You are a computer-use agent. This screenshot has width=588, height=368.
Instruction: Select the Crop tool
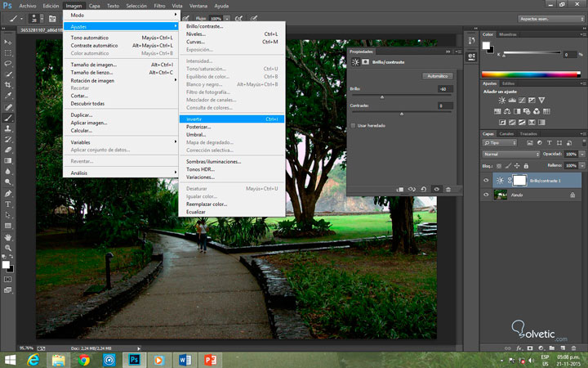click(x=8, y=85)
